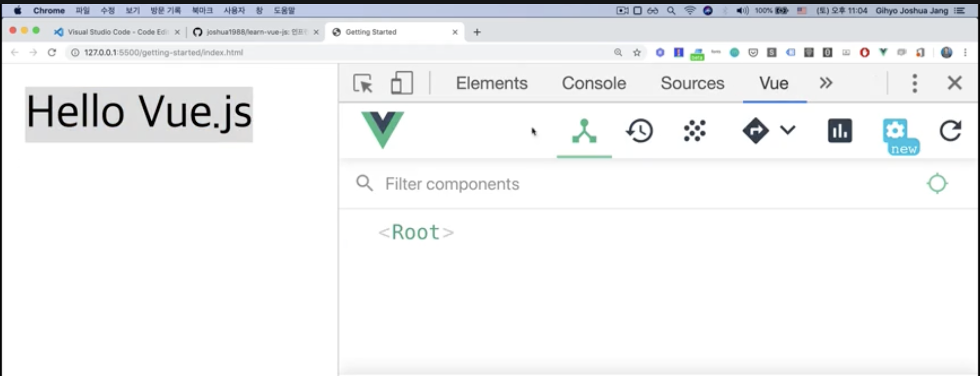Switch to the Console tab
980x376 pixels.
pyautogui.click(x=594, y=83)
